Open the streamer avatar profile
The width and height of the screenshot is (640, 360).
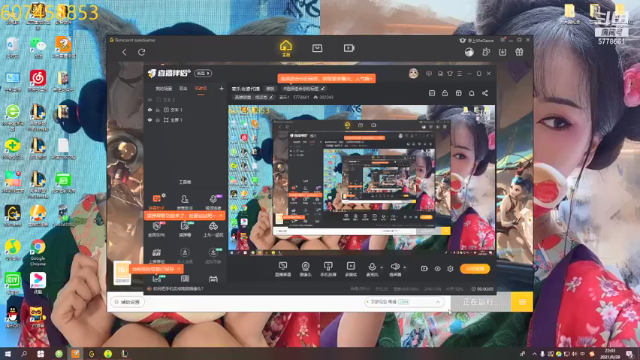point(413,73)
